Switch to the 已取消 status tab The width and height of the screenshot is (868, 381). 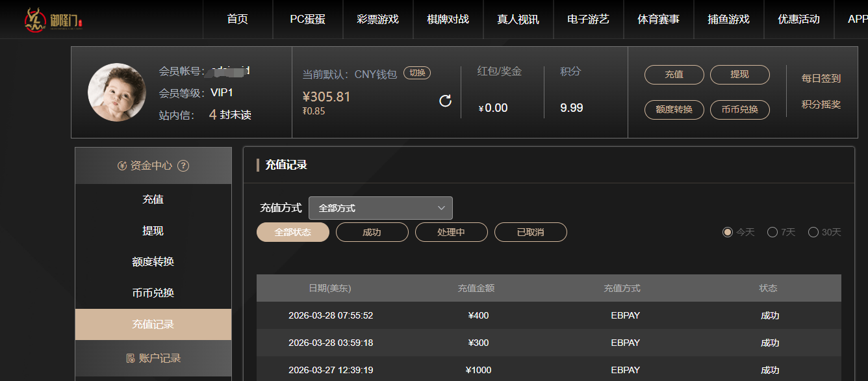pos(531,231)
